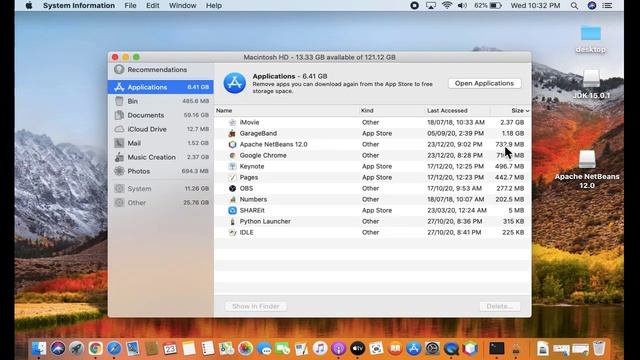Screen dimensions: 640x360
Task: Select Documents category in sidebar
Action: tap(160, 115)
